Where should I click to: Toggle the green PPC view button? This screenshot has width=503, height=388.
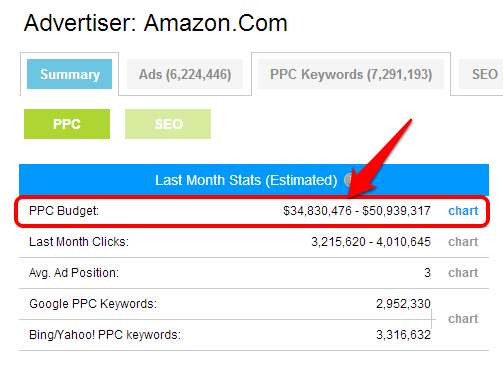[67, 124]
